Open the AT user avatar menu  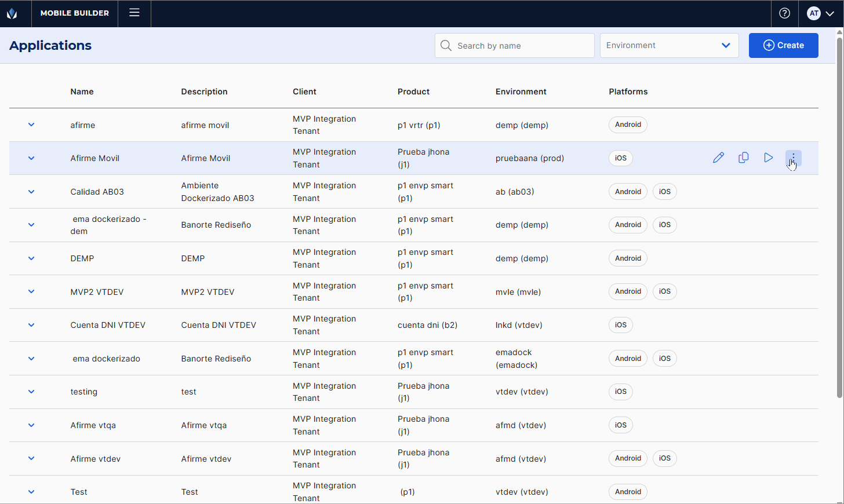point(821,13)
